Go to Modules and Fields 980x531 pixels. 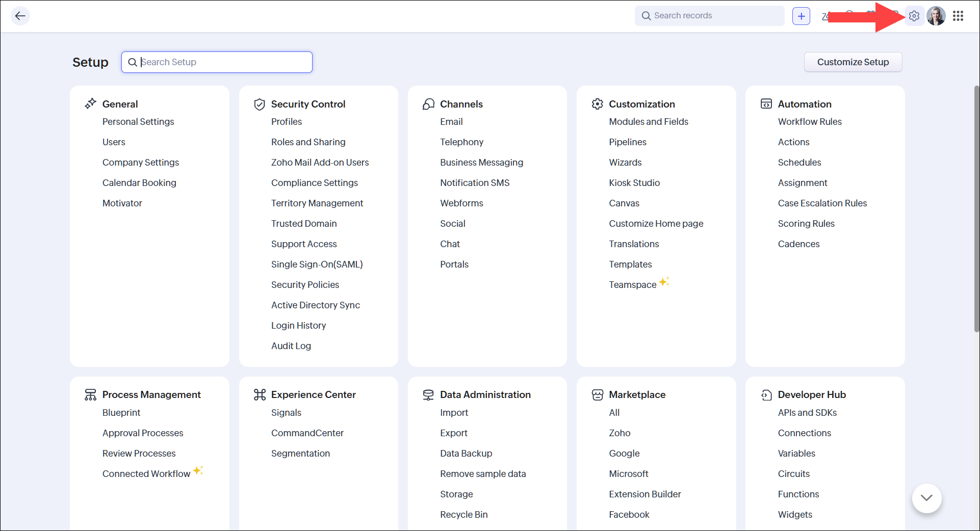648,122
